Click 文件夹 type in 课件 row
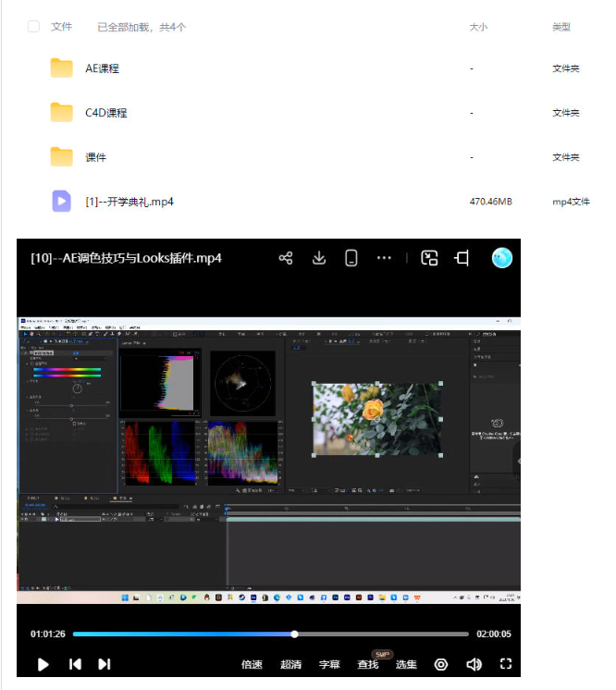The width and height of the screenshot is (616, 690). [x=566, y=157]
